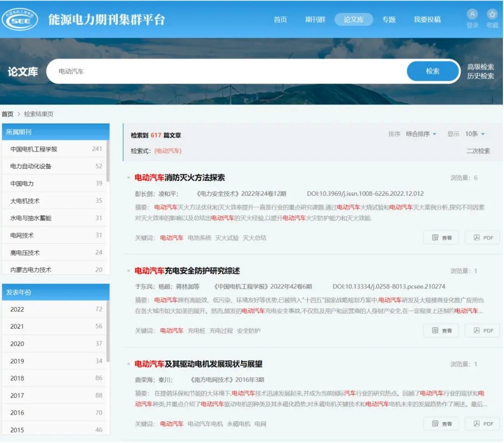Go to 我要投稿 page
The height and width of the screenshot is (443, 504).
tap(427, 20)
